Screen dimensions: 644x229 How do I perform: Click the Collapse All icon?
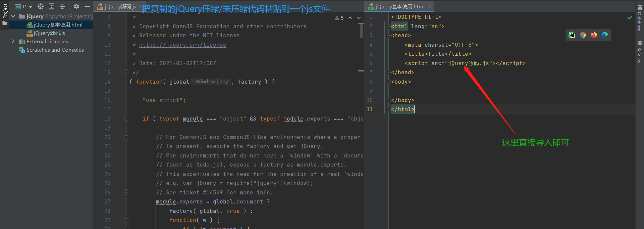pyautogui.click(x=62, y=6)
